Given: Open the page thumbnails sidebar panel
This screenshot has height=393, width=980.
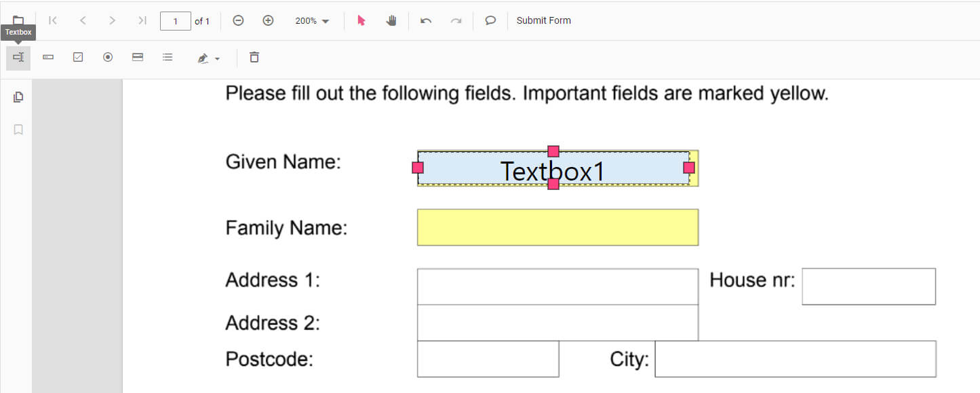Looking at the screenshot, I should coord(18,96).
